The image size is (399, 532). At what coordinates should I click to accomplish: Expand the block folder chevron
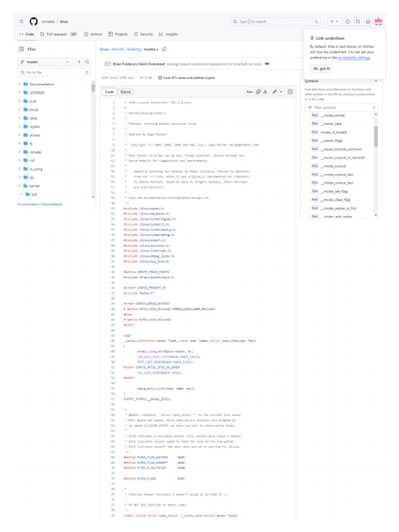click(19, 110)
